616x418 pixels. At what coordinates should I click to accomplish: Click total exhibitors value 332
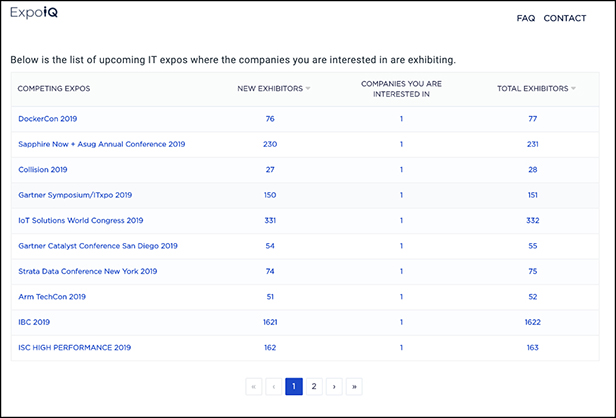(533, 220)
